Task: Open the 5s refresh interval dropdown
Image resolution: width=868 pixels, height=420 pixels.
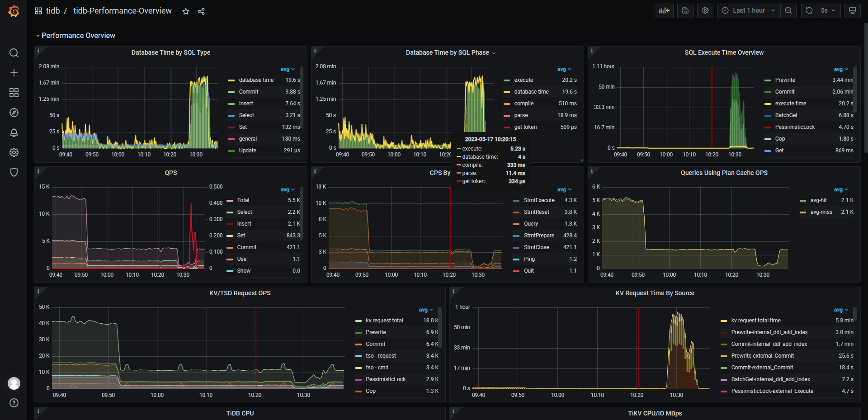Action: point(828,10)
